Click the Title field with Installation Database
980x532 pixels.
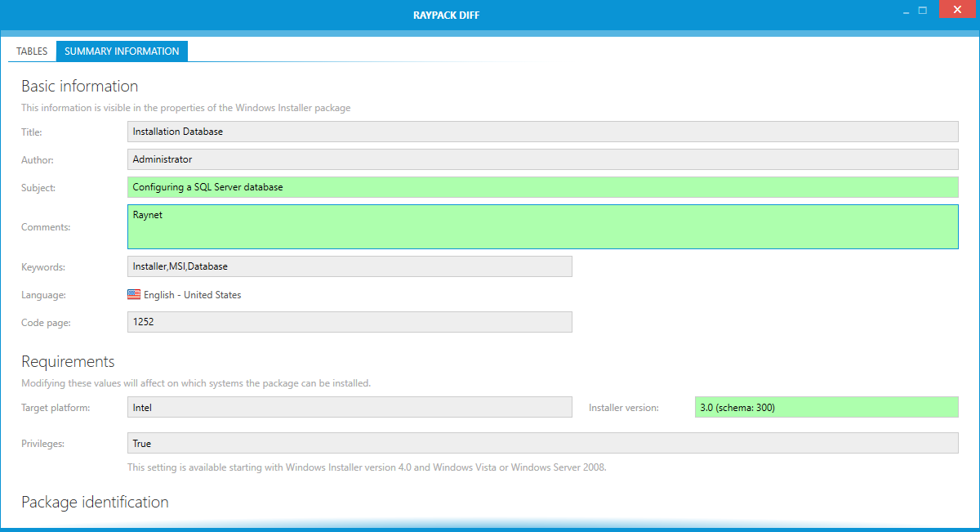(542, 132)
